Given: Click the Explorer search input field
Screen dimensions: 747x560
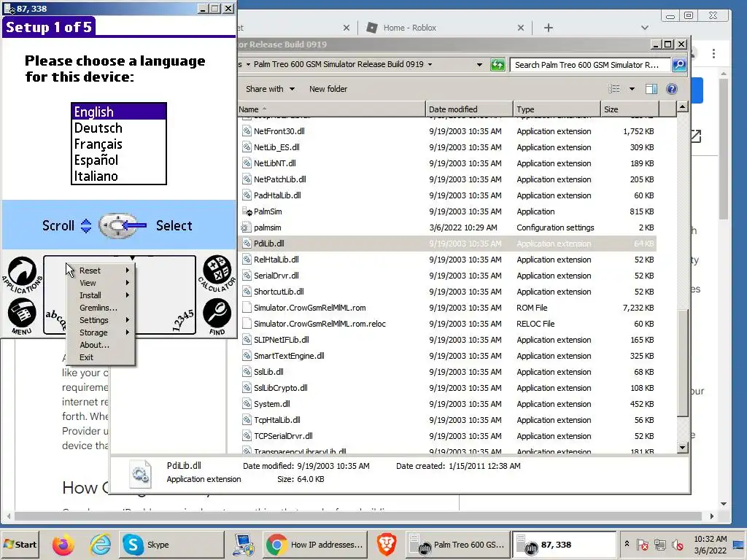Looking at the screenshot, I should pyautogui.click(x=590, y=65).
